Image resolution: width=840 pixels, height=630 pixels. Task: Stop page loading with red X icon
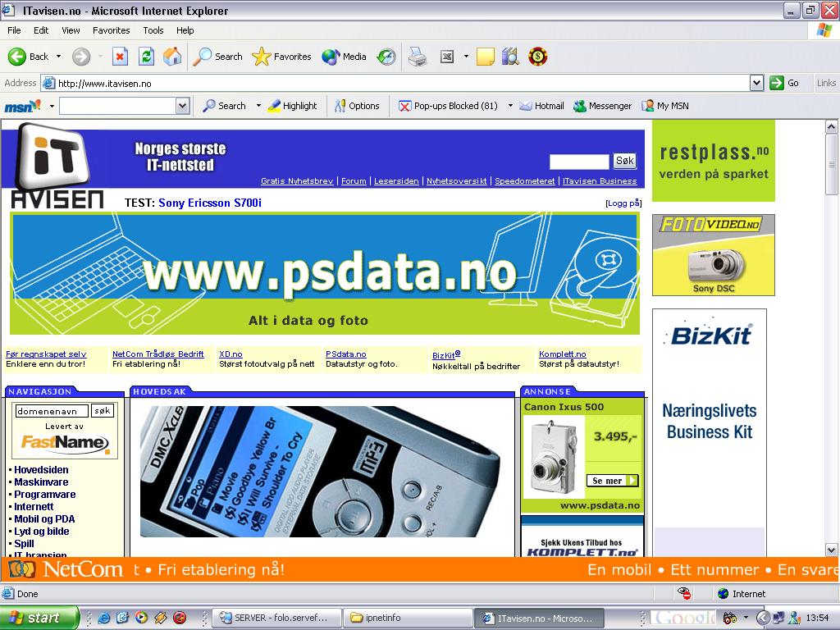tap(120, 57)
